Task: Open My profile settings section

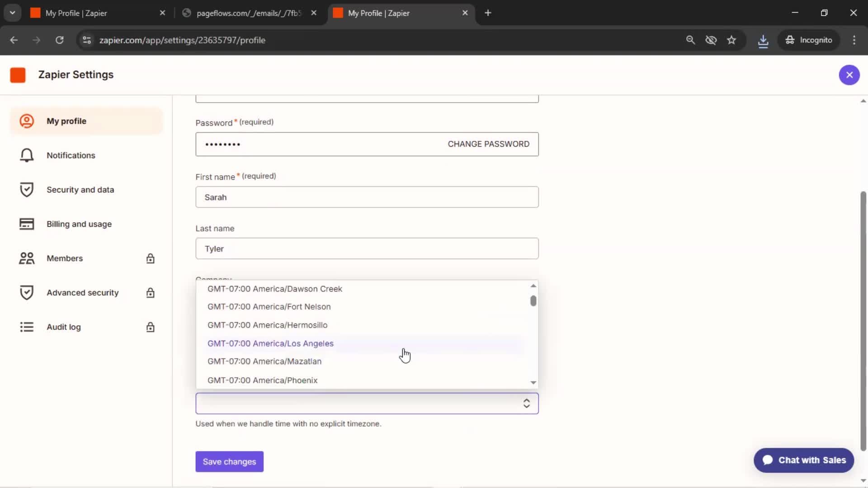Action: [x=86, y=121]
